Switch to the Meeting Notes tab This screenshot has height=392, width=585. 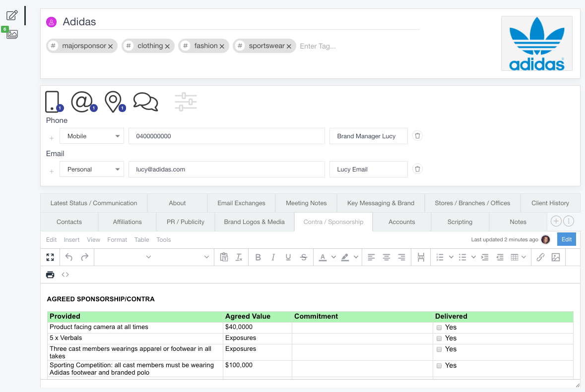[306, 203]
